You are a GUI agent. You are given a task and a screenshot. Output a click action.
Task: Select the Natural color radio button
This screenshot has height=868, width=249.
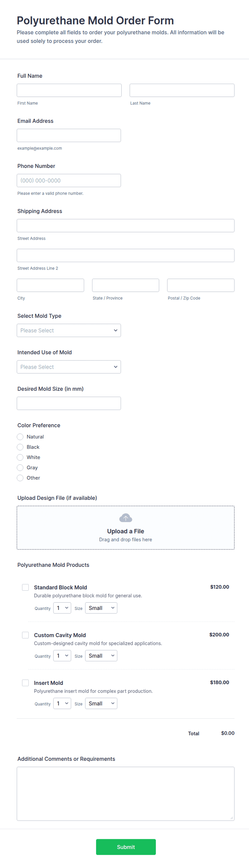tap(20, 437)
